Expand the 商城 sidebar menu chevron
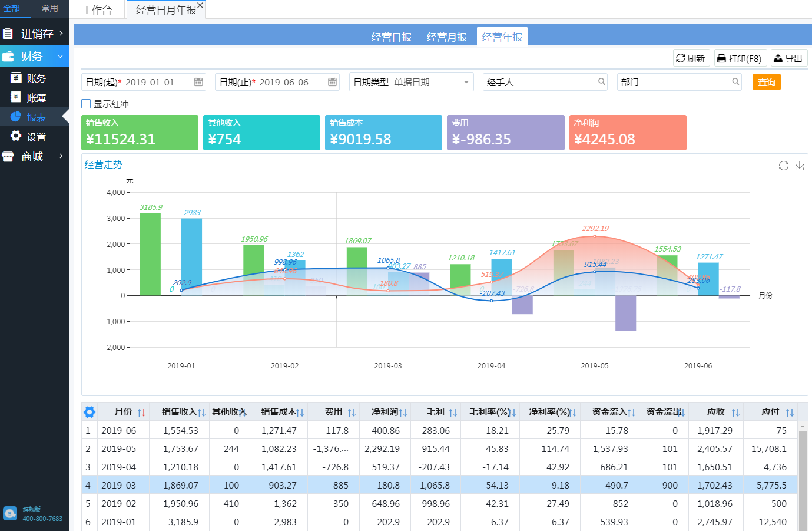The height and width of the screenshot is (531, 812). click(61, 156)
